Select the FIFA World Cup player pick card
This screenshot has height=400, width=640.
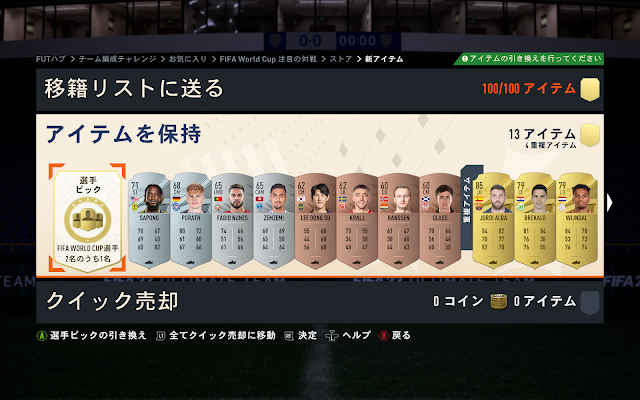(x=87, y=218)
